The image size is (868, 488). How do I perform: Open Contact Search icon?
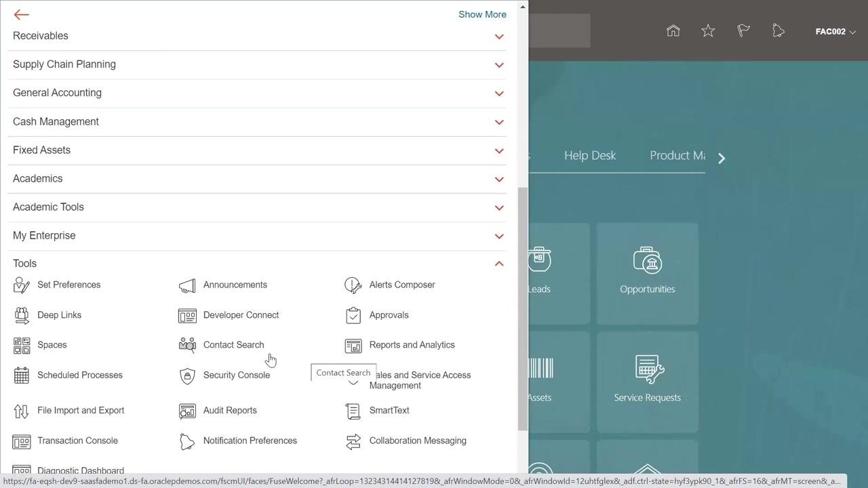tap(187, 345)
